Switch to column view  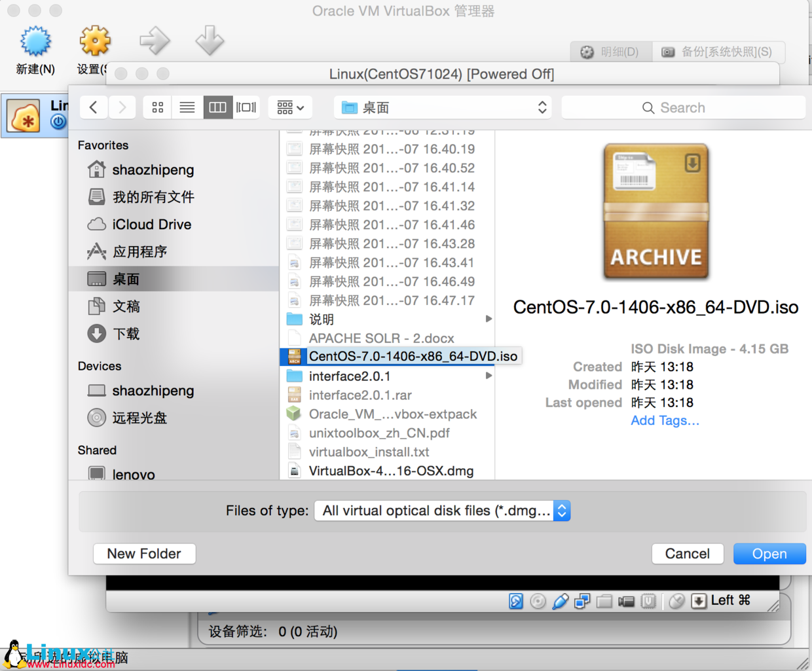(217, 107)
